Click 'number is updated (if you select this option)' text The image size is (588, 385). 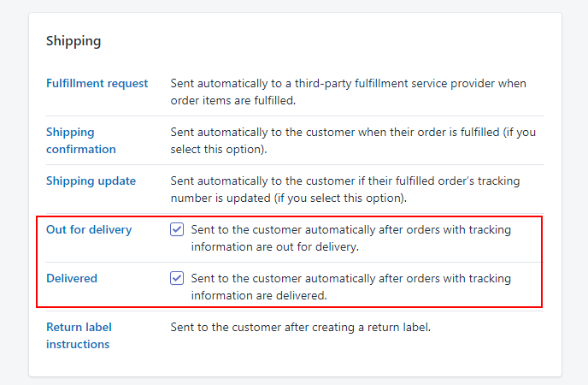(x=289, y=198)
